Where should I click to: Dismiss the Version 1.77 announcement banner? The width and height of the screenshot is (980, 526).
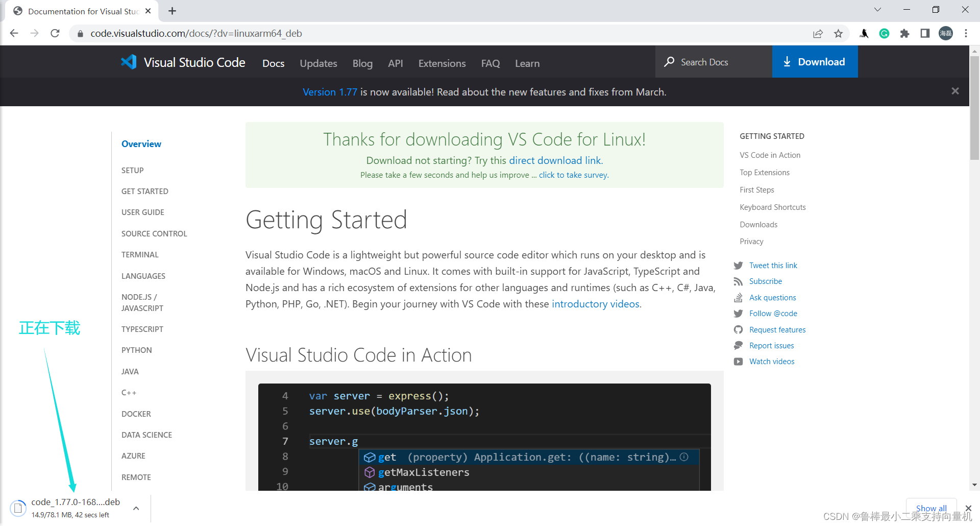coord(955,91)
